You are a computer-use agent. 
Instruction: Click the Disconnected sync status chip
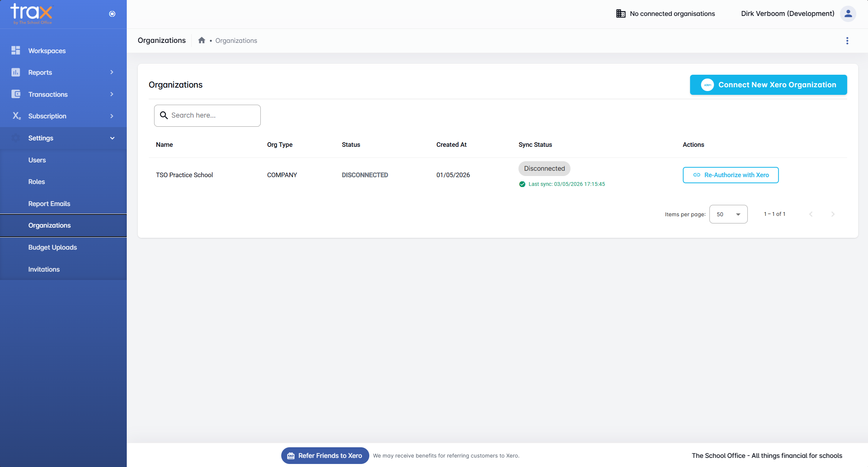click(544, 168)
